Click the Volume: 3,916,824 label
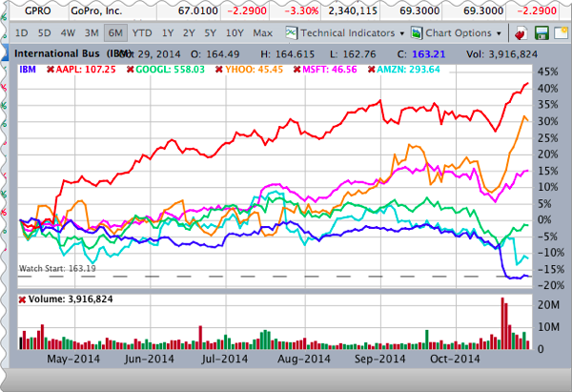 click(71, 299)
